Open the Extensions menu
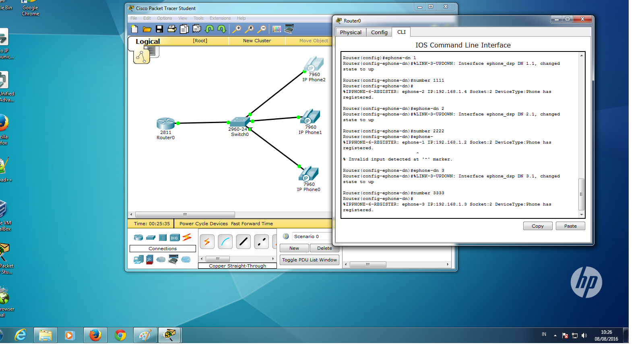This screenshot has width=644, height=362. tap(220, 18)
